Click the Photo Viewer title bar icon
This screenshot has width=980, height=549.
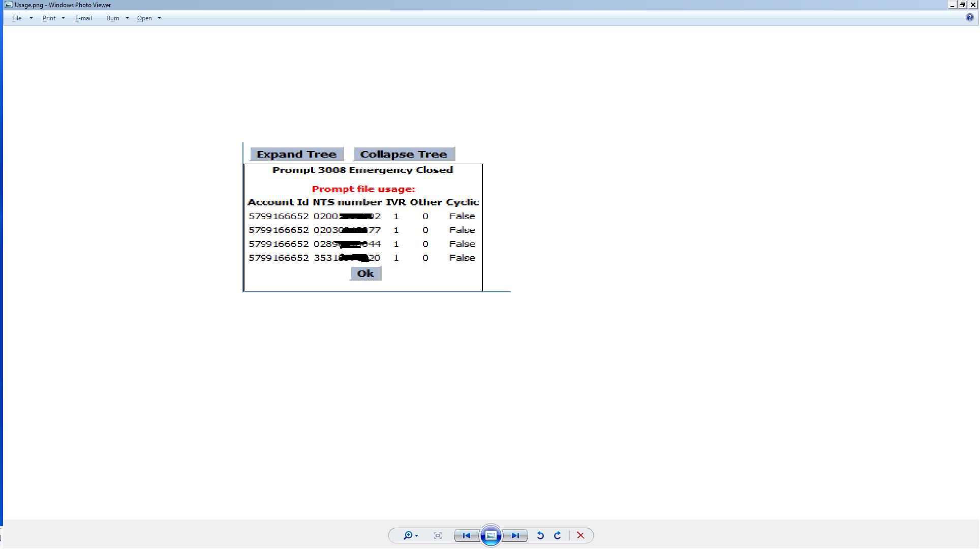click(8, 5)
